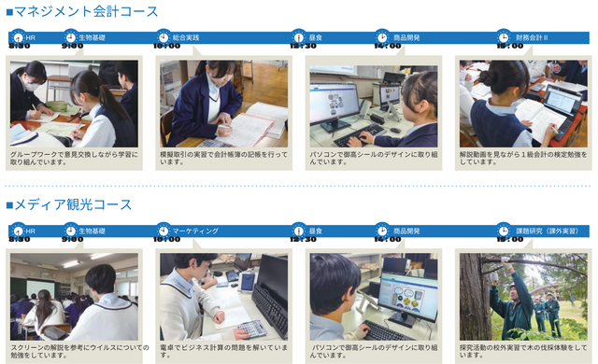The width and height of the screenshot is (598, 364).
Task: Click caption 解説動画を見ながら１級会計の検定勉強
Action: [x=523, y=158]
